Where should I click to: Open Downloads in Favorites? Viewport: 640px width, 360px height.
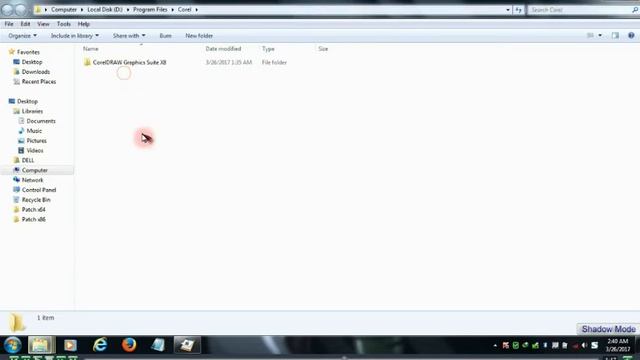(36, 72)
